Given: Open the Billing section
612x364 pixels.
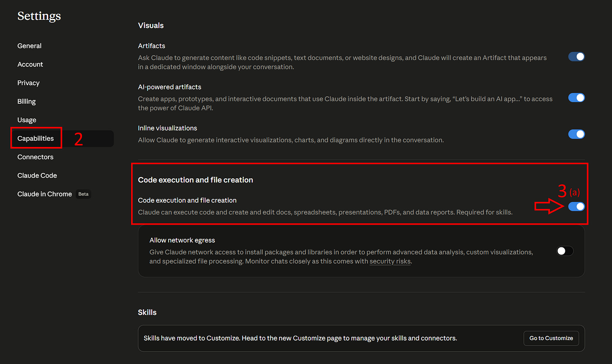Looking at the screenshot, I should [x=26, y=101].
